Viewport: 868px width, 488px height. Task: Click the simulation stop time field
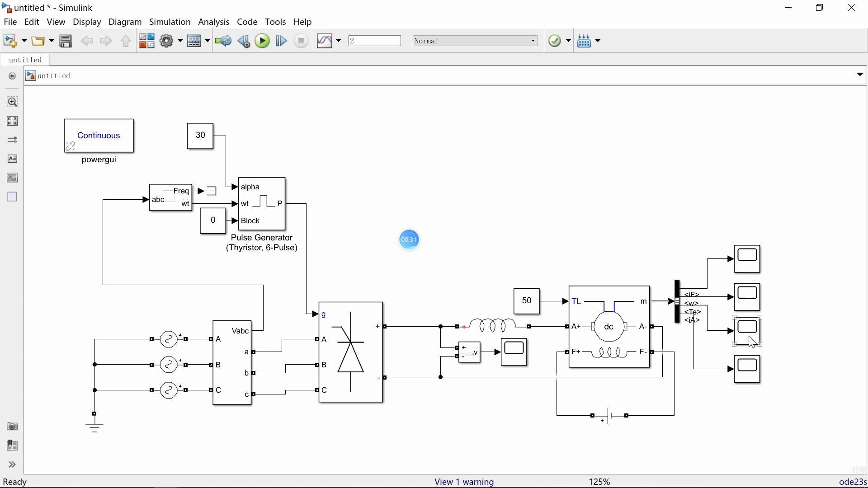375,41
